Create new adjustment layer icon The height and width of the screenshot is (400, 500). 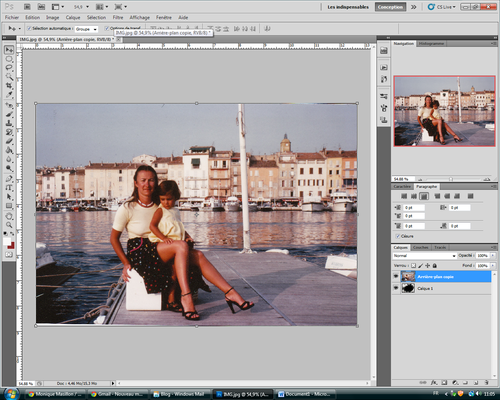tap(455, 383)
